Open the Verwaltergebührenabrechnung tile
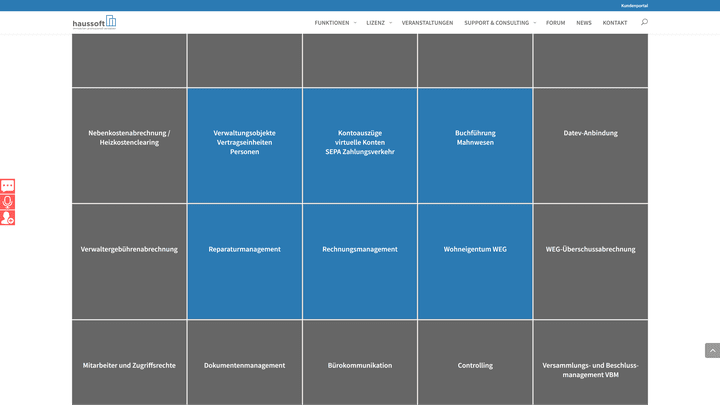Viewport: 720px width, 405px height. coord(129,261)
